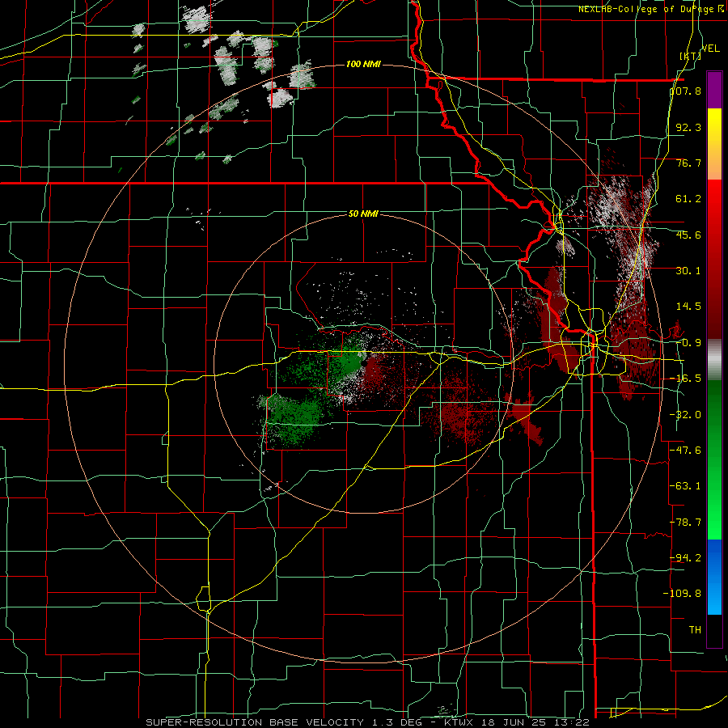Image resolution: width=728 pixels, height=728 pixels.
Task: Click the 61.2 legend value
Action: (x=688, y=199)
